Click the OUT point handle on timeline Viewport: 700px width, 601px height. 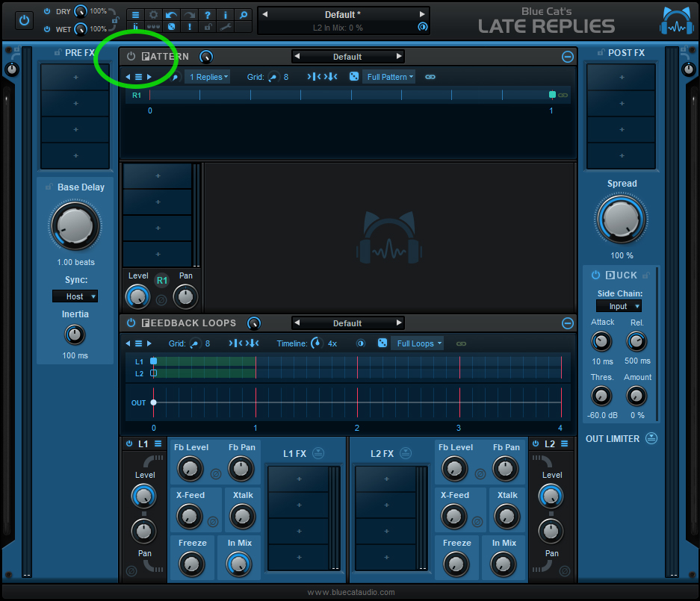[x=154, y=402]
